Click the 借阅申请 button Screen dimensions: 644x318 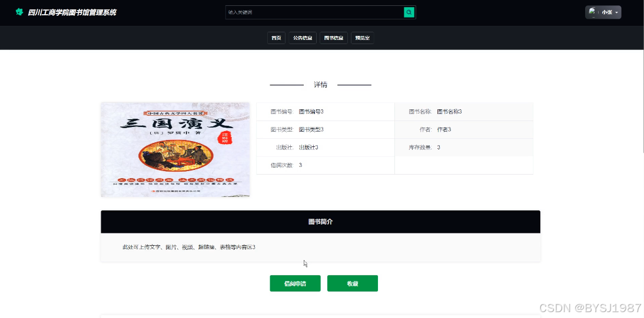pyautogui.click(x=295, y=283)
